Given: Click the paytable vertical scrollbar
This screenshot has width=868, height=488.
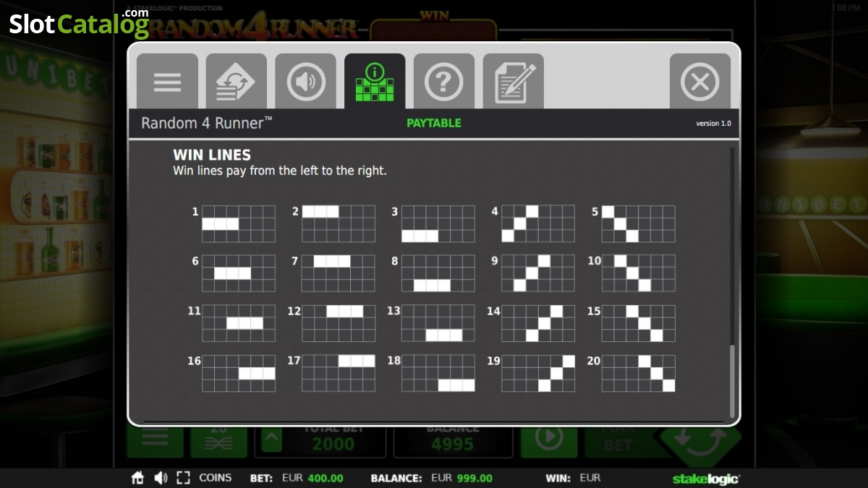Looking at the screenshot, I should [732, 380].
